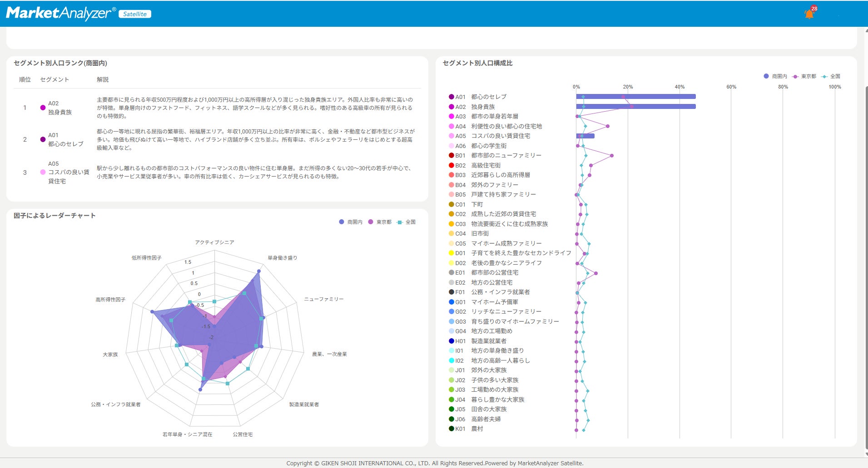Click the Satellite badge in header
Image resolution: width=868 pixels, height=468 pixels.
click(x=135, y=14)
